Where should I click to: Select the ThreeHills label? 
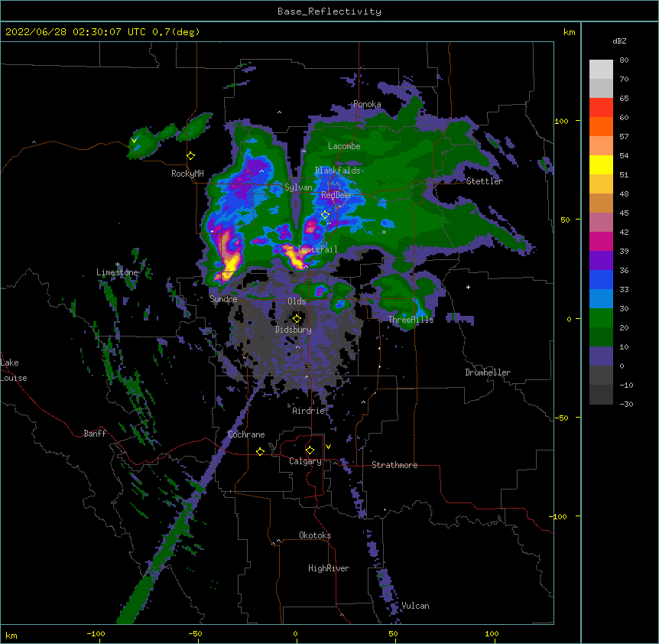[x=411, y=320]
